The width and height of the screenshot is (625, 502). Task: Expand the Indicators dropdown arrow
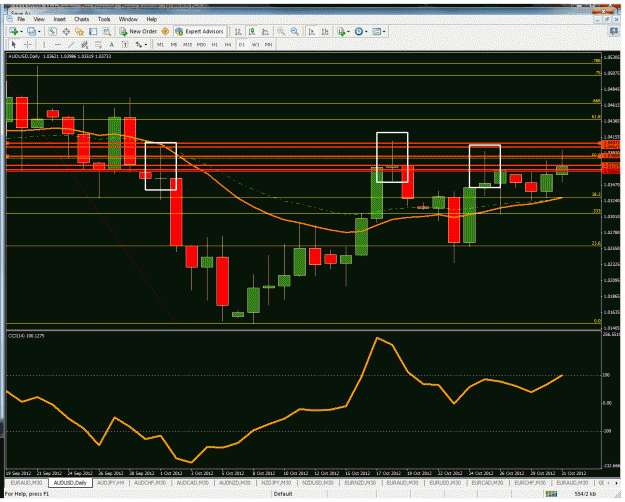(x=348, y=32)
